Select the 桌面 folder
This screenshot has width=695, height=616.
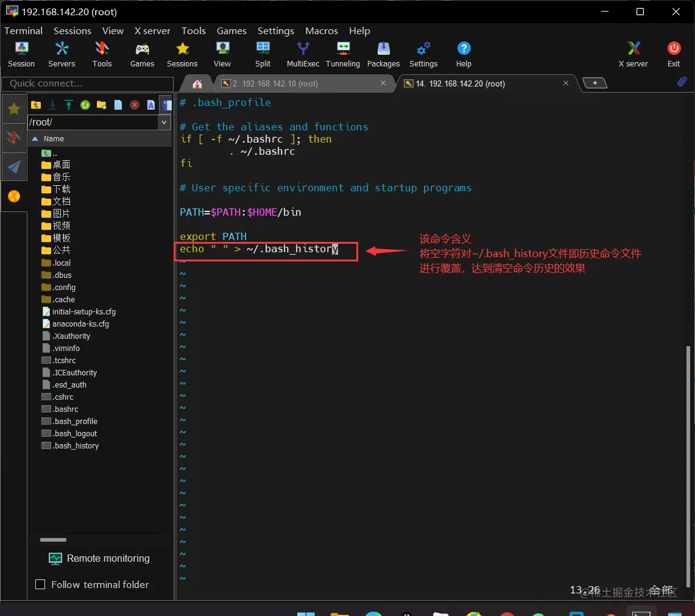tap(56, 165)
